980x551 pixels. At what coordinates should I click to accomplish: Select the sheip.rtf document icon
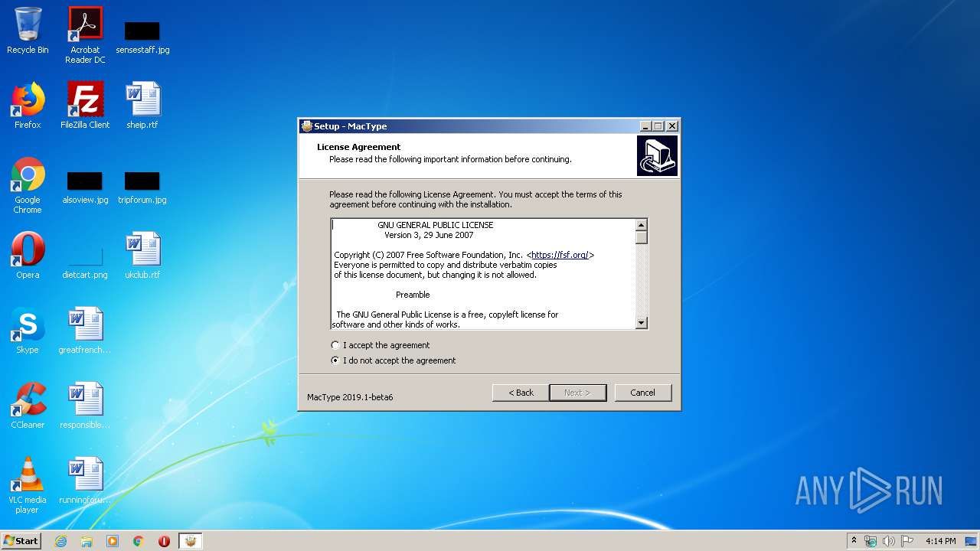(142, 106)
